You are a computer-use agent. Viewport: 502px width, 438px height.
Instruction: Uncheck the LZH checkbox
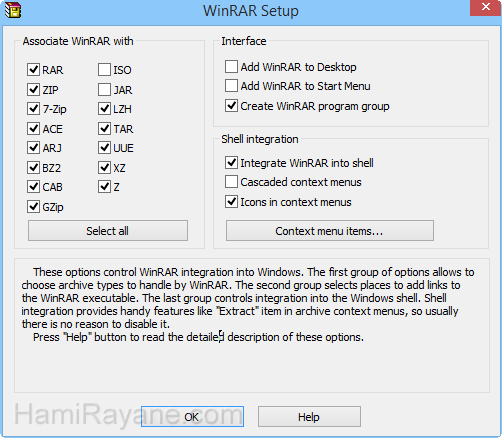[104, 109]
